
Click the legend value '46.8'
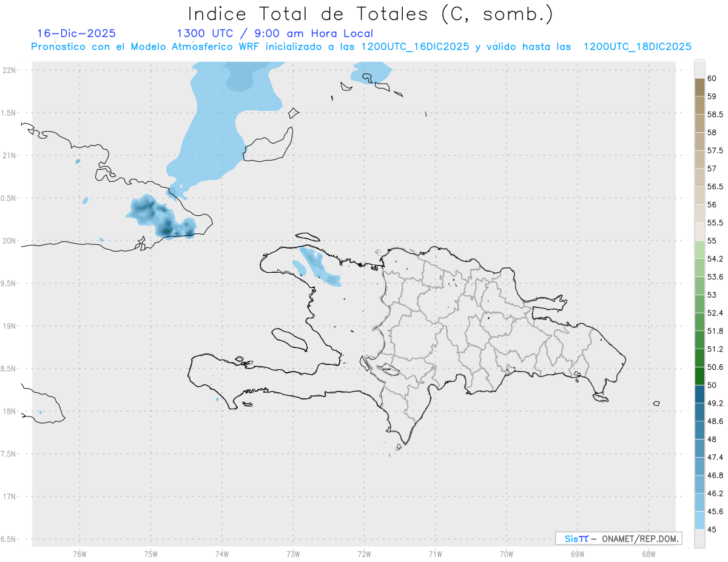tap(715, 475)
